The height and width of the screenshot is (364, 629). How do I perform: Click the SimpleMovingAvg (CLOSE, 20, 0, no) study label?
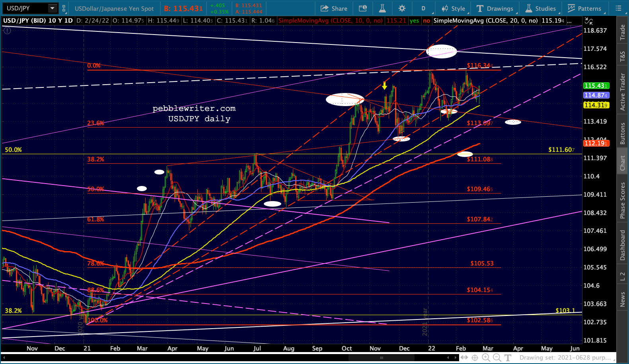[x=485, y=21]
